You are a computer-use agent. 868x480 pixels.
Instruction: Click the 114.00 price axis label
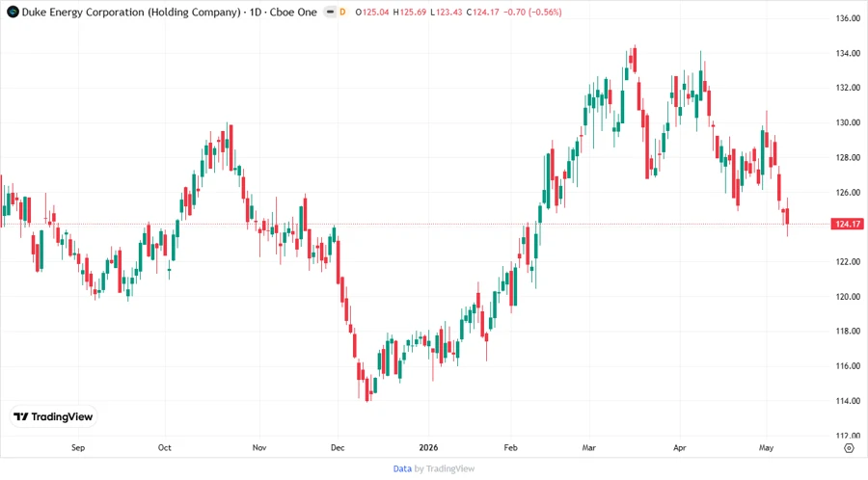pos(848,400)
